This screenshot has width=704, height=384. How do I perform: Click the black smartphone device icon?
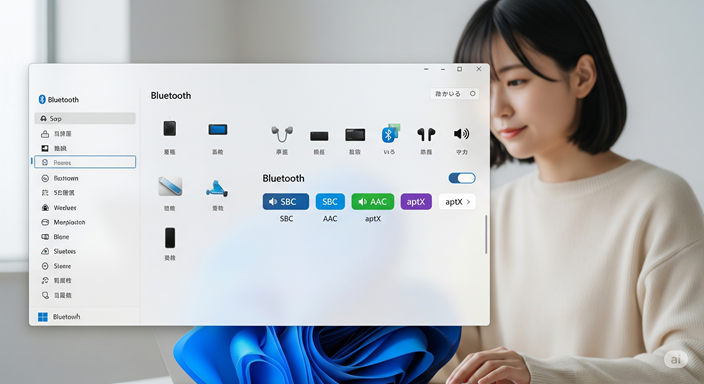(x=170, y=238)
